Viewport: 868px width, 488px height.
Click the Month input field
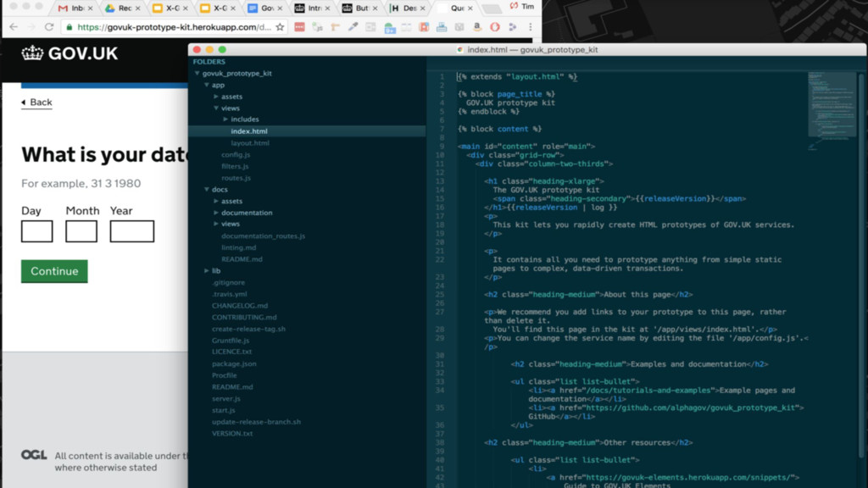tap(81, 231)
